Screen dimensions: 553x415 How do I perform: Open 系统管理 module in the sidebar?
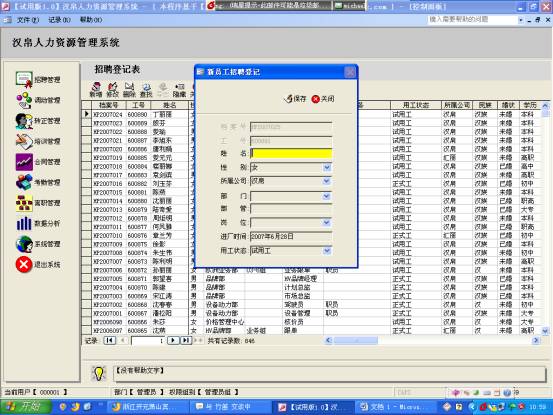[x=38, y=244]
